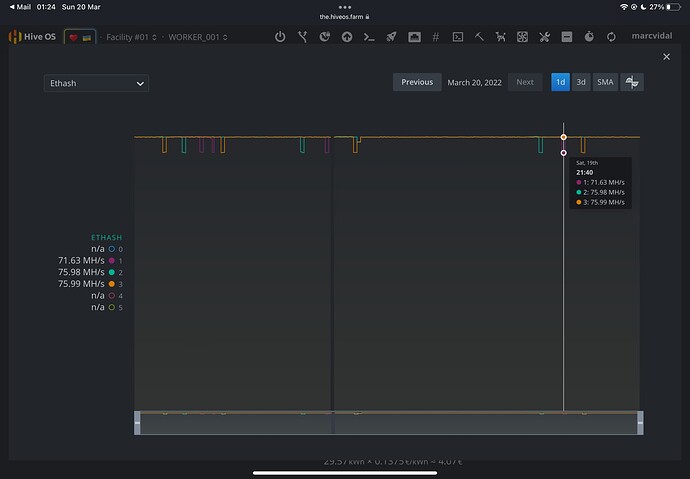The image size is (690, 479).
Task: Expand the Facility #01 farm selector
Action: 131,37
